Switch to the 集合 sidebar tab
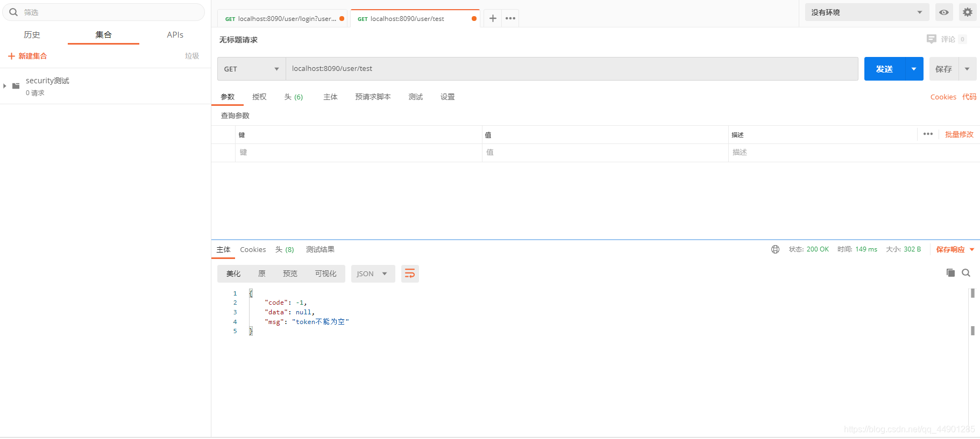The image size is (980, 439). [103, 34]
